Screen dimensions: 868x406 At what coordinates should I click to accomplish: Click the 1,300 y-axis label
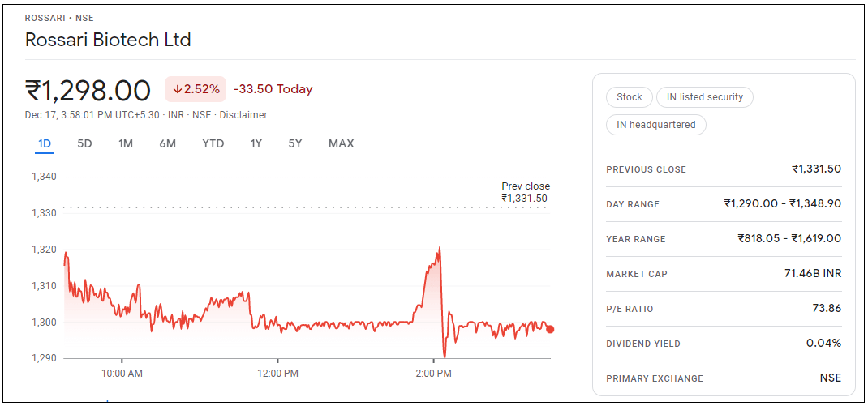tap(45, 322)
